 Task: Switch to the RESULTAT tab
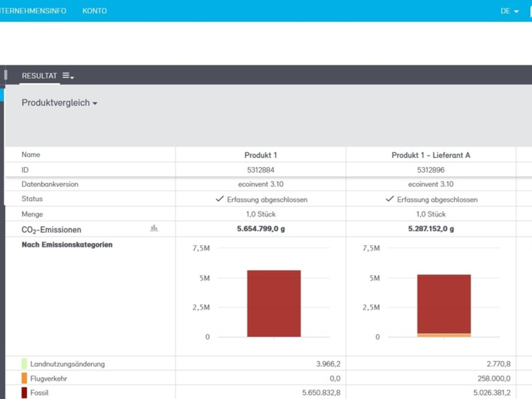pyautogui.click(x=39, y=76)
